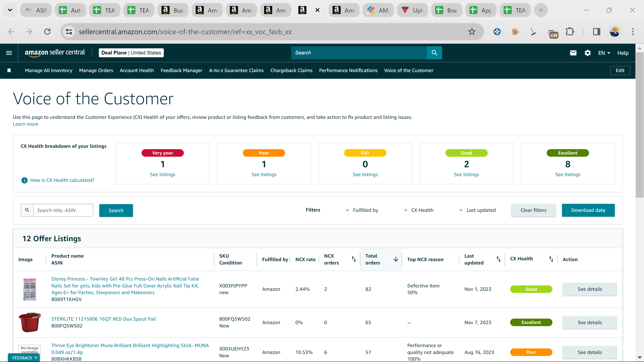Switch to the Busi browser tab

pyautogui.click(x=173, y=10)
